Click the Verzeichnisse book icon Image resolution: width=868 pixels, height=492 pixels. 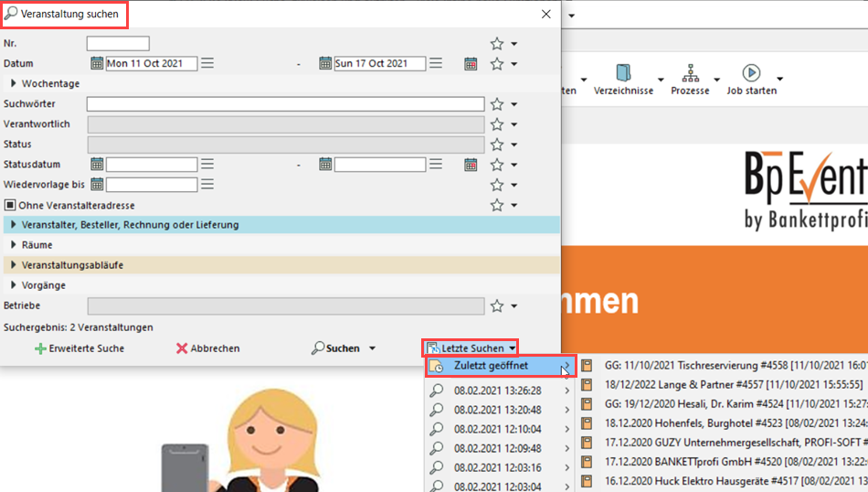tap(623, 73)
